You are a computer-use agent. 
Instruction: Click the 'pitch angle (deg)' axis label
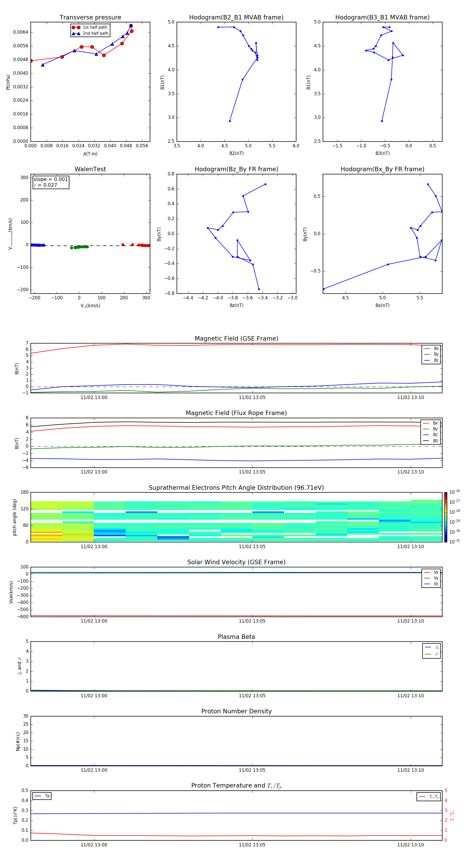(14, 517)
